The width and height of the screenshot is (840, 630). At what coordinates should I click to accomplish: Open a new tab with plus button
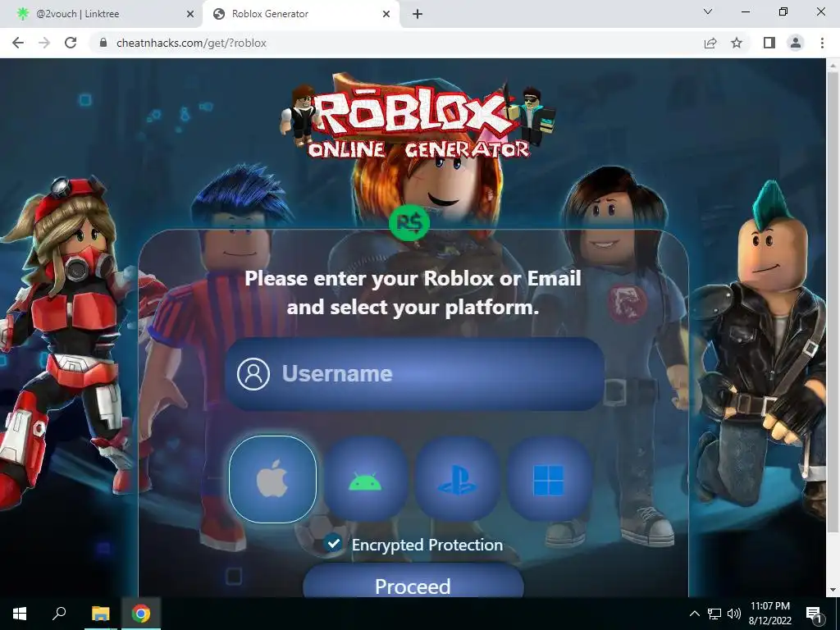pyautogui.click(x=418, y=15)
